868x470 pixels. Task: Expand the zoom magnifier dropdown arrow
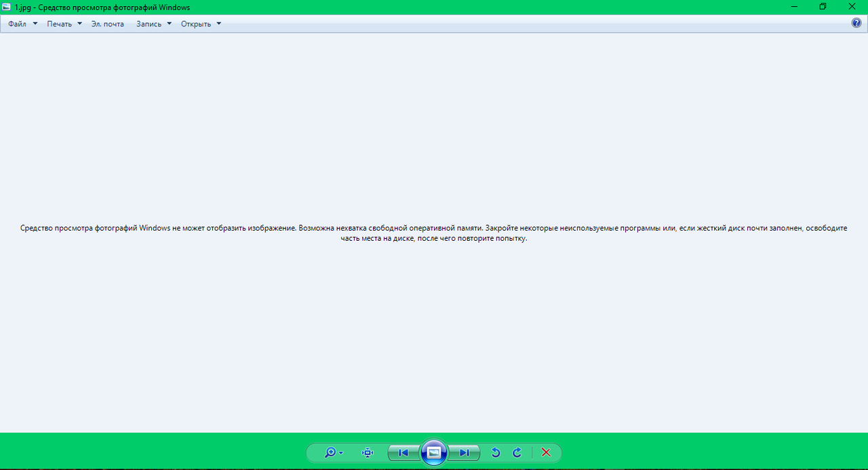tap(341, 453)
